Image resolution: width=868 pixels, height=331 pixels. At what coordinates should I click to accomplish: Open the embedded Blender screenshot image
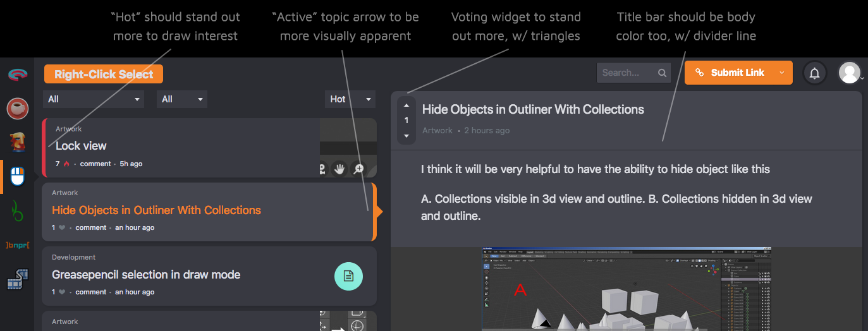pyautogui.click(x=627, y=289)
